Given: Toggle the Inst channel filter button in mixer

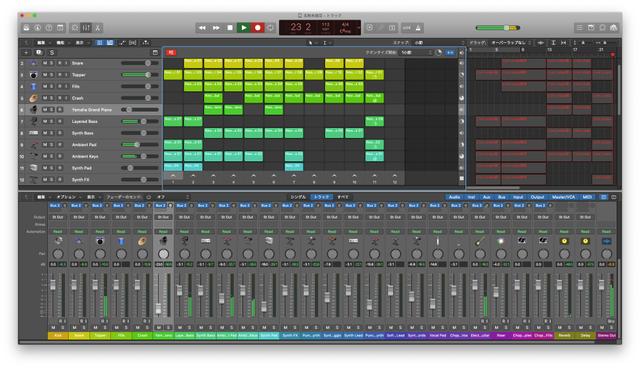Looking at the screenshot, I should tap(471, 197).
